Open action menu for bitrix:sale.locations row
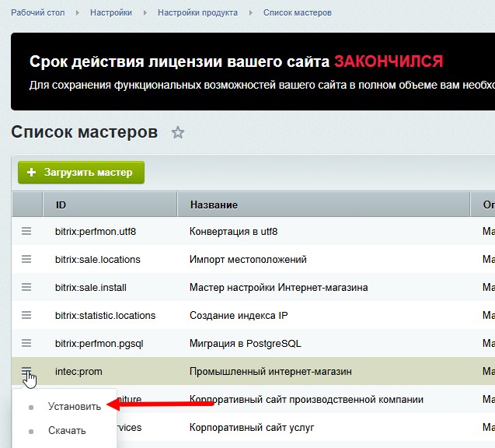495x448 pixels. pyautogui.click(x=26, y=259)
